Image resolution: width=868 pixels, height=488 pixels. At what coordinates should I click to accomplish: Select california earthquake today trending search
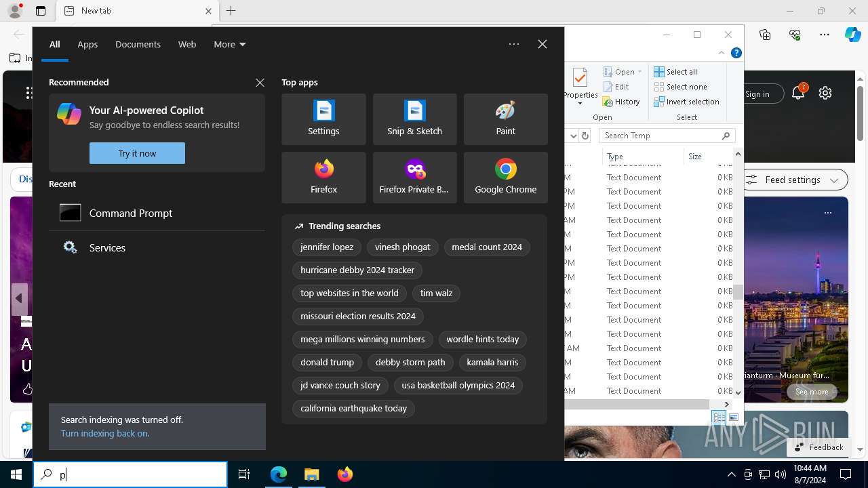353,409
